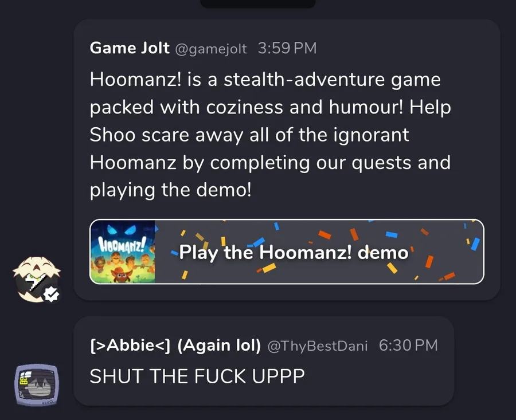Viewport: 516px width, 420px height.
Task: Select the 6:30 PM timestamp
Action: coord(408,346)
